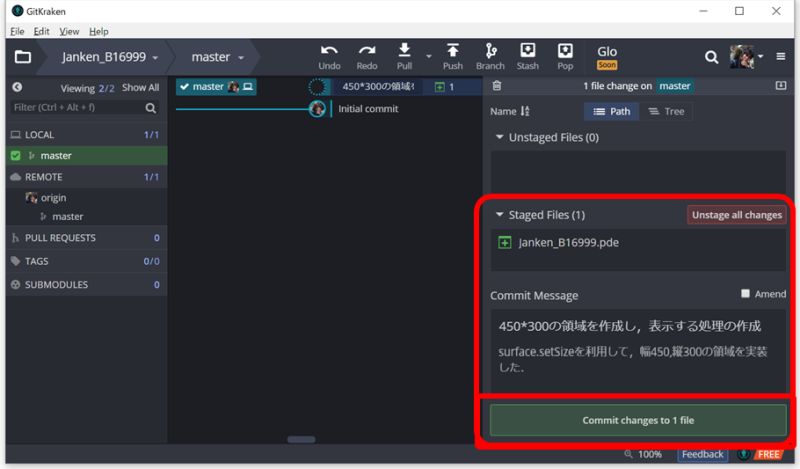800x469 pixels.
Task: Push commits with the Push icon
Action: point(452,56)
